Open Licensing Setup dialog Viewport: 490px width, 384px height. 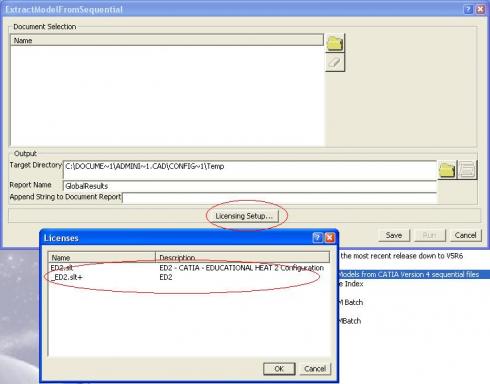point(244,216)
